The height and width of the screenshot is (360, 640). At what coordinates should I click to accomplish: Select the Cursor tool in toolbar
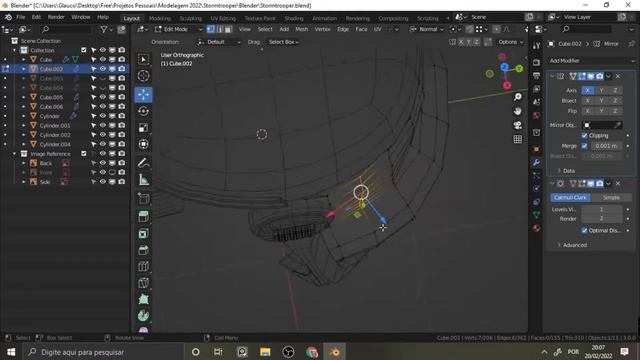[143, 76]
